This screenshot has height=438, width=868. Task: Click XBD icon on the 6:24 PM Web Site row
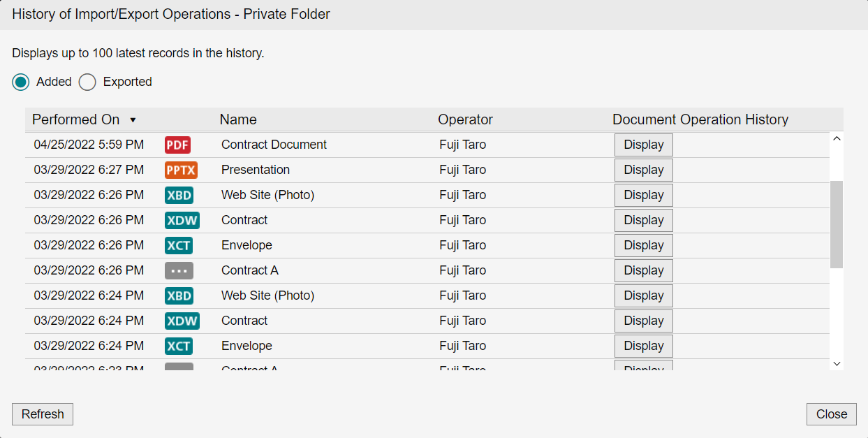pos(179,295)
